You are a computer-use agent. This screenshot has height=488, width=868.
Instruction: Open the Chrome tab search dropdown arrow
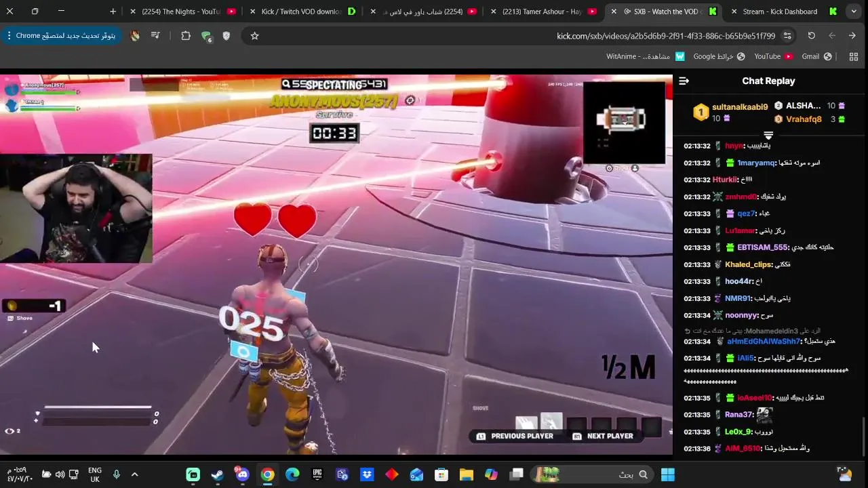coord(854,12)
